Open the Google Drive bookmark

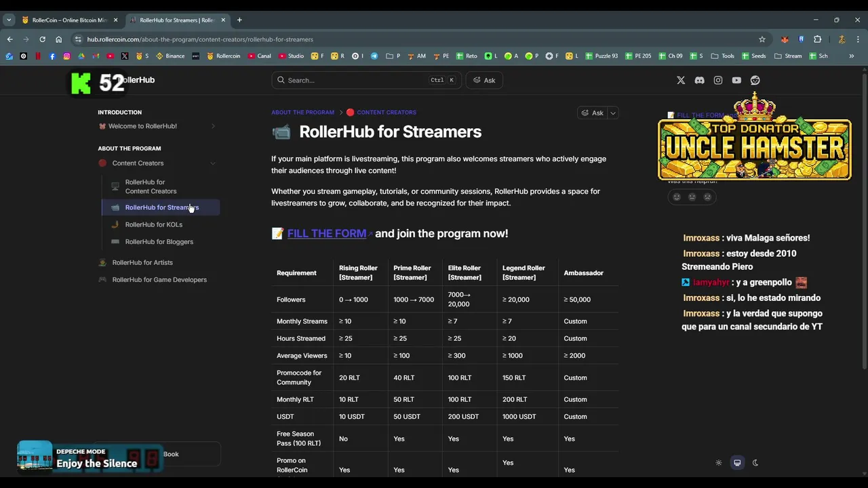pyautogui.click(x=81, y=56)
